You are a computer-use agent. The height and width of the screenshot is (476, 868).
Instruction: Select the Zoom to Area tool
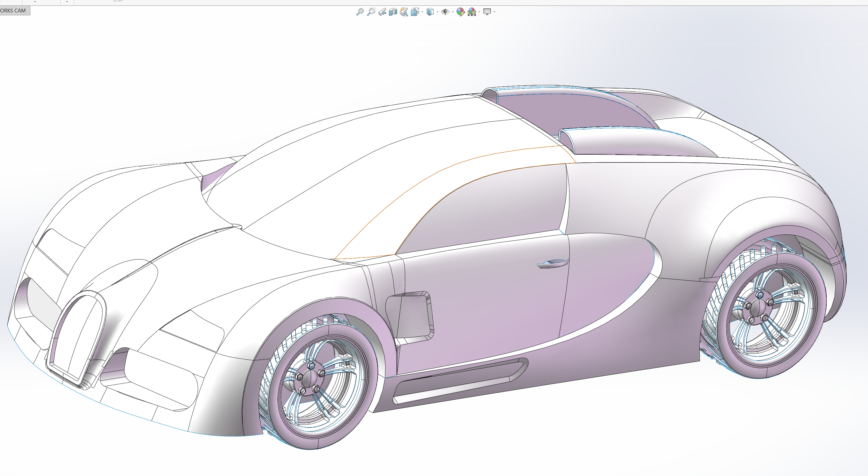pos(371,12)
